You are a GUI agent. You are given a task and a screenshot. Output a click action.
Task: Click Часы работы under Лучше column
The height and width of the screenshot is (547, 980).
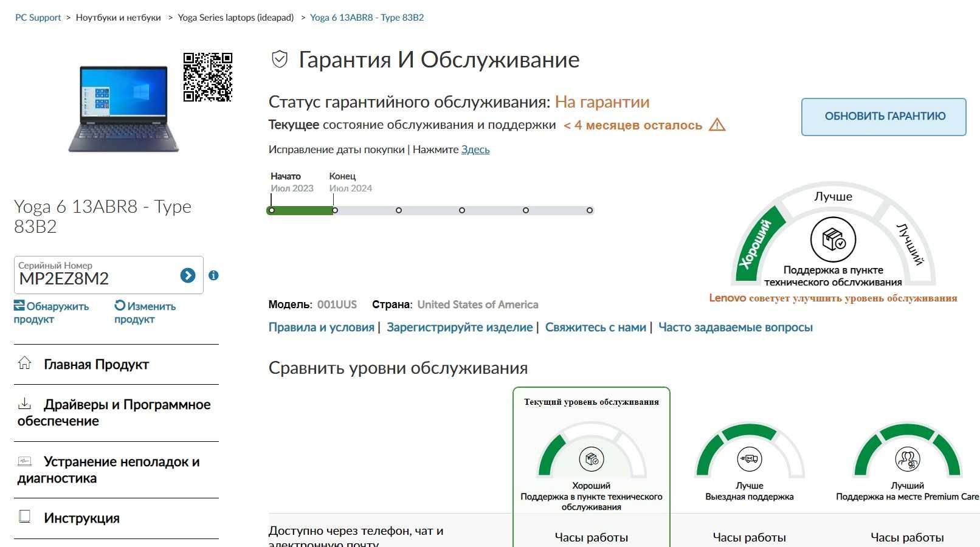point(750,537)
